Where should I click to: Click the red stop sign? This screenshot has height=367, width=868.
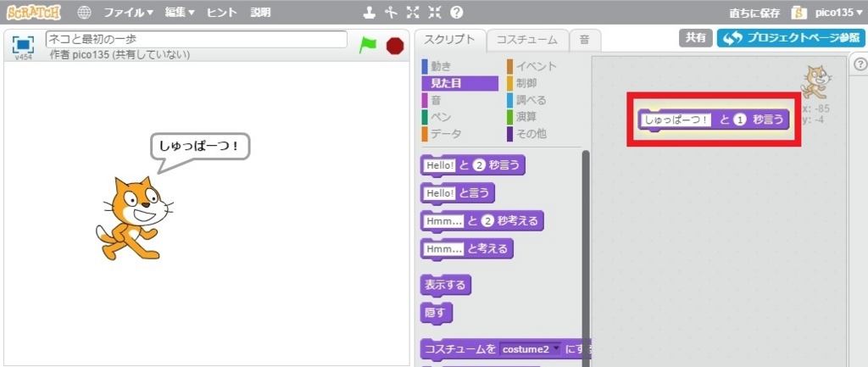[x=395, y=46]
